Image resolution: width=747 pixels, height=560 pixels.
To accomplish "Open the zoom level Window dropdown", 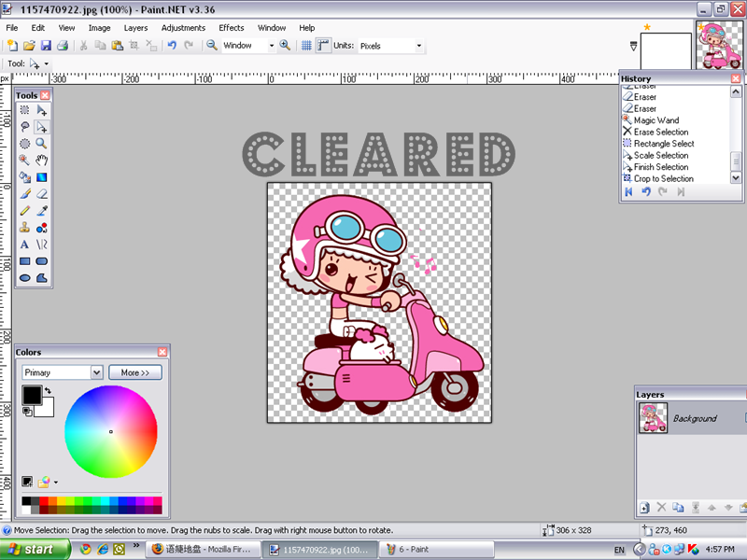I will point(272,46).
